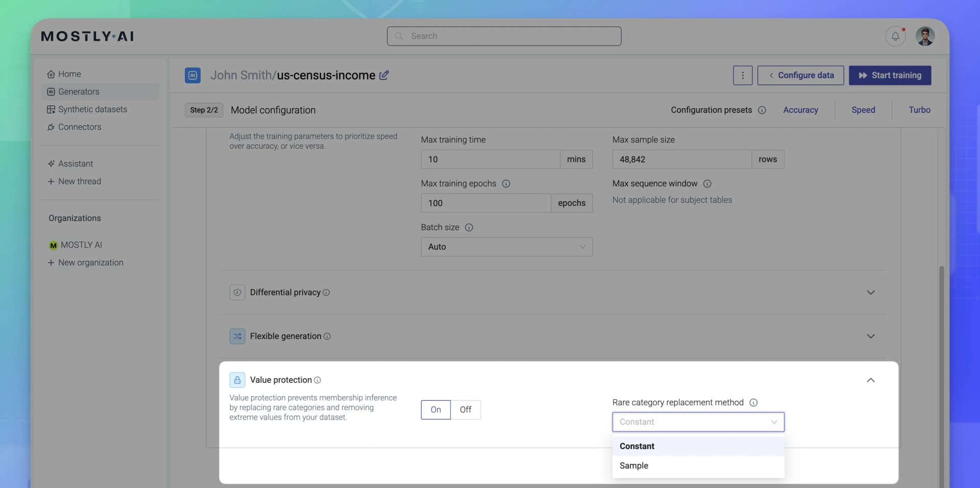Click the Configure data button
980x488 pixels.
coord(800,75)
